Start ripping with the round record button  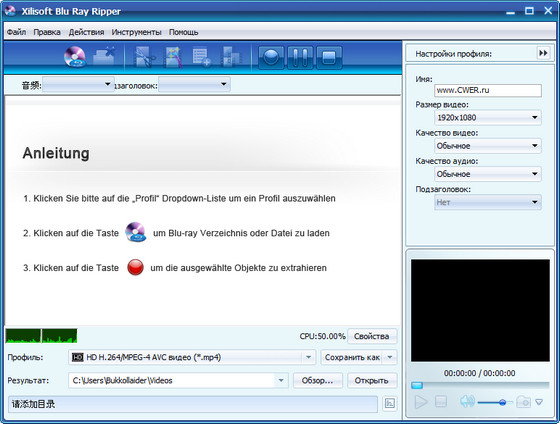point(271,57)
